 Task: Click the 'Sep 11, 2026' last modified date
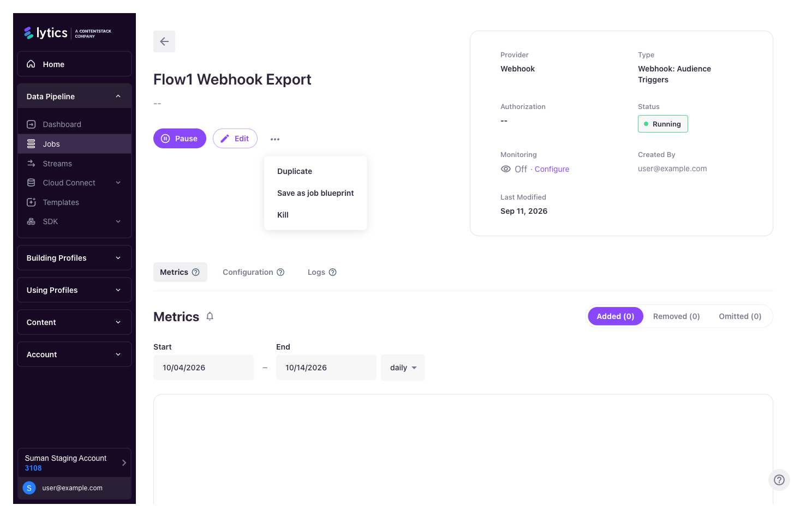pos(524,211)
